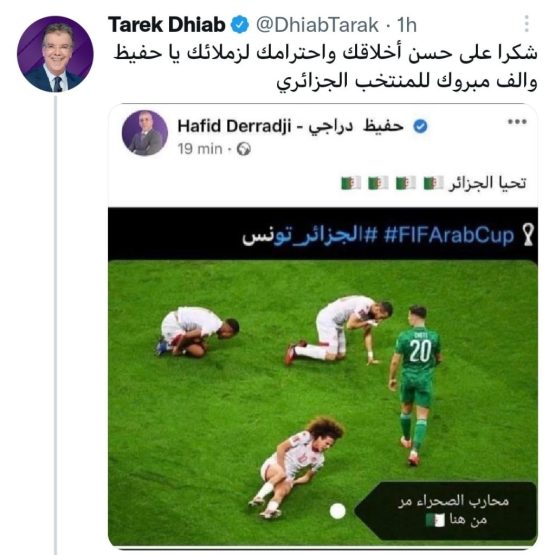Click the public globe privacy icon
This screenshot has height=555, width=555.
244,149
